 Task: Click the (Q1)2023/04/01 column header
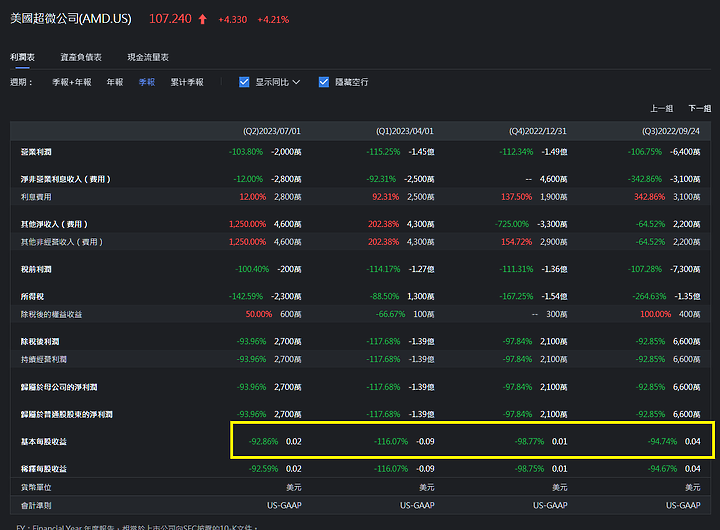(405, 131)
